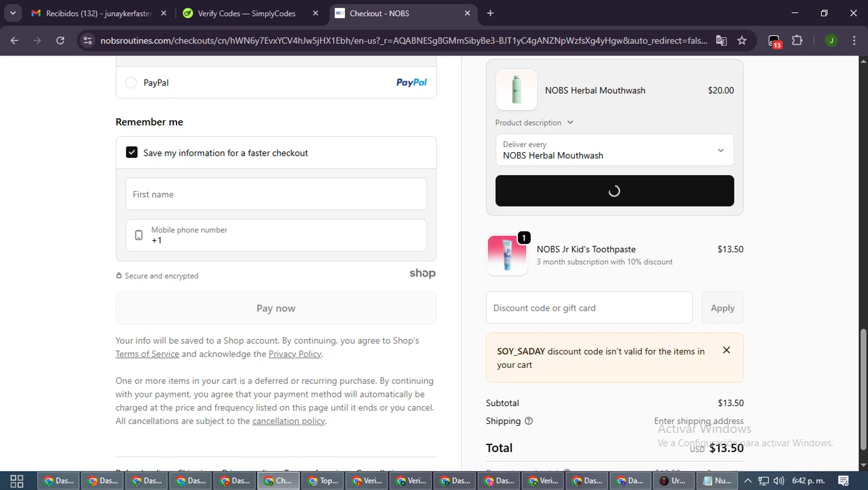Bookmark this page with the star icon
868x490 pixels.
[x=742, y=40]
